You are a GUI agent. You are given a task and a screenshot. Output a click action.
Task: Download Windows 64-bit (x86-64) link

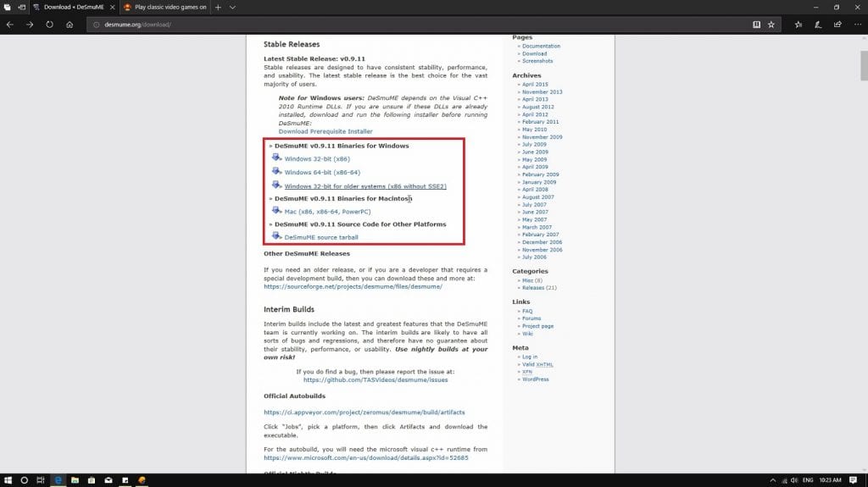[x=322, y=172]
